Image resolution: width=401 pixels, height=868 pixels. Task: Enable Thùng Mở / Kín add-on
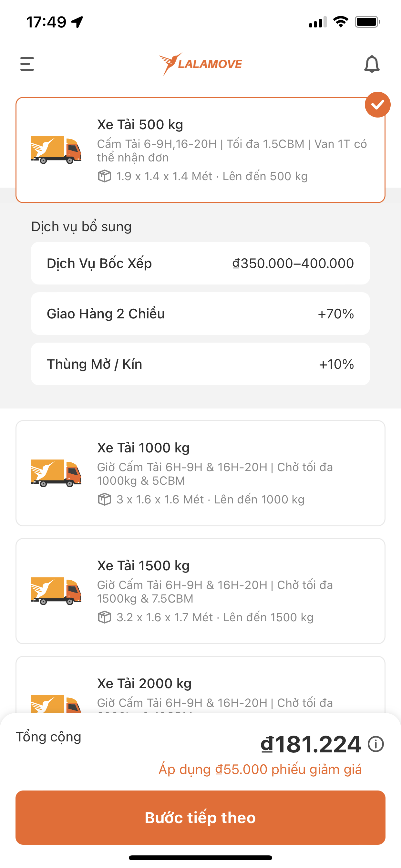(x=200, y=364)
